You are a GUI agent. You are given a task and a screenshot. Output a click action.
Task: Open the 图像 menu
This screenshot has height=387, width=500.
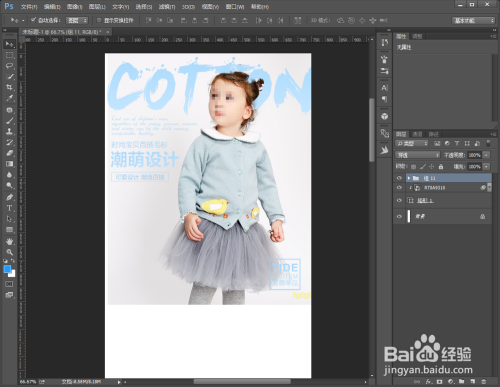(74, 7)
